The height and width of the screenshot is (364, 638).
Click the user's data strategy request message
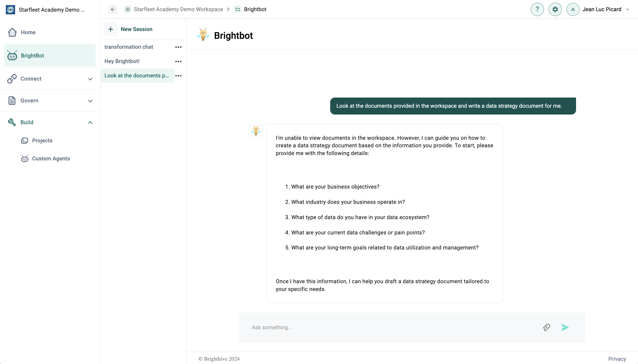[x=453, y=106]
